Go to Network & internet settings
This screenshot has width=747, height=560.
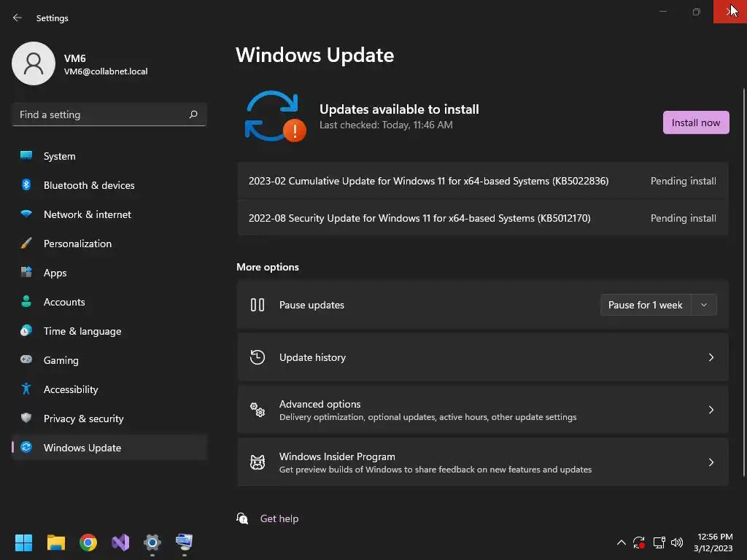(x=109, y=214)
